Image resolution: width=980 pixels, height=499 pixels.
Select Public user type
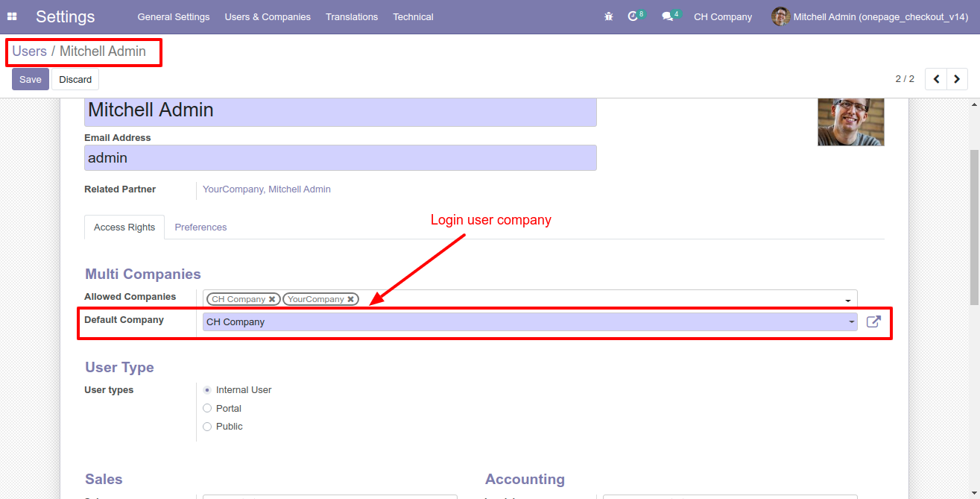coord(207,427)
